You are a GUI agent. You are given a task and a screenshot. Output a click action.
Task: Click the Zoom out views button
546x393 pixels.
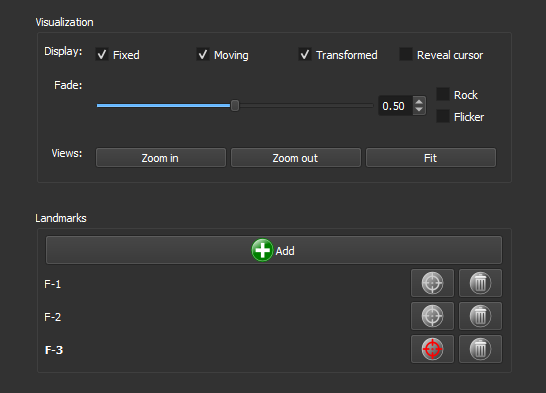(296, 158)
